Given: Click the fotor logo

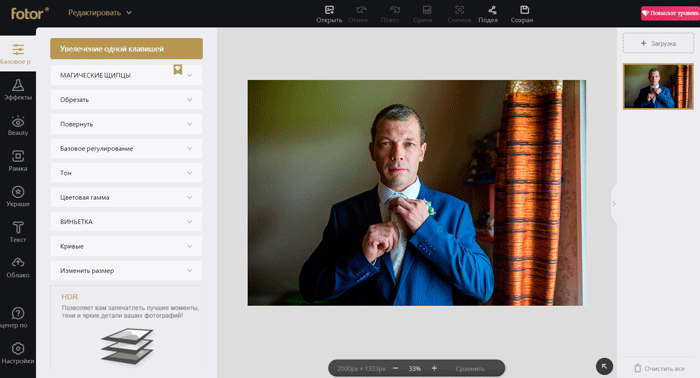Looking at the screenshot, I should pos(29,13).
